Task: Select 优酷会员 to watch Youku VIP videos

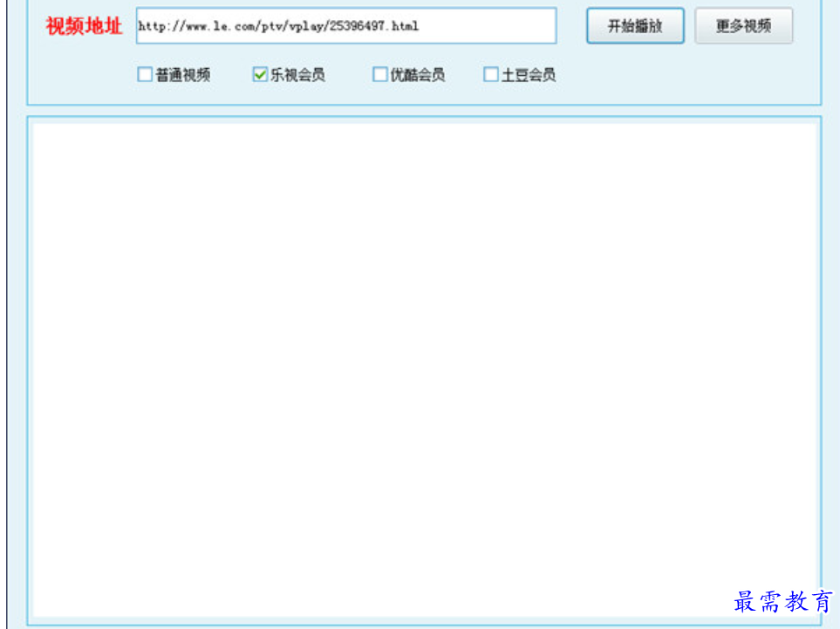Action: pos(379,74)
